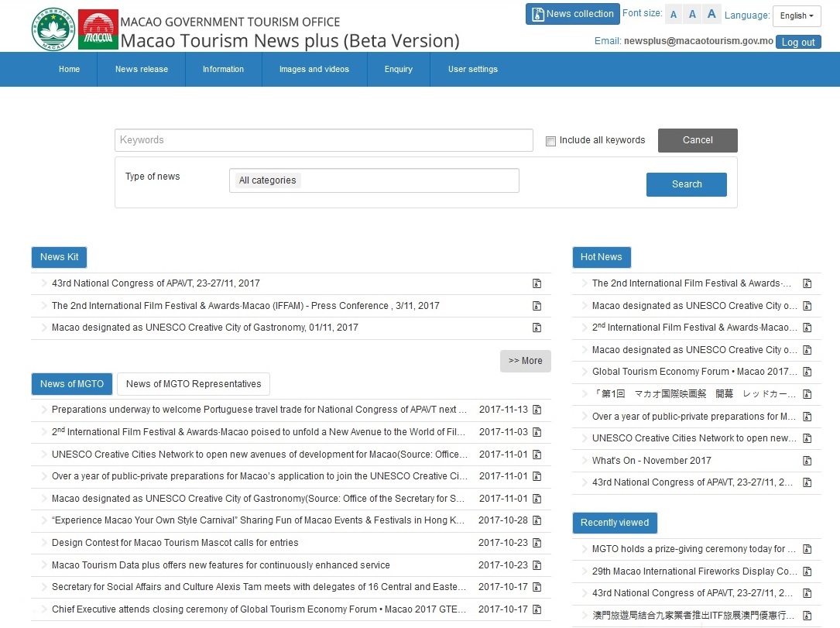The image size is (840, 628).
Task: Click into the Keywords search field
Action: tap(324, 140)
